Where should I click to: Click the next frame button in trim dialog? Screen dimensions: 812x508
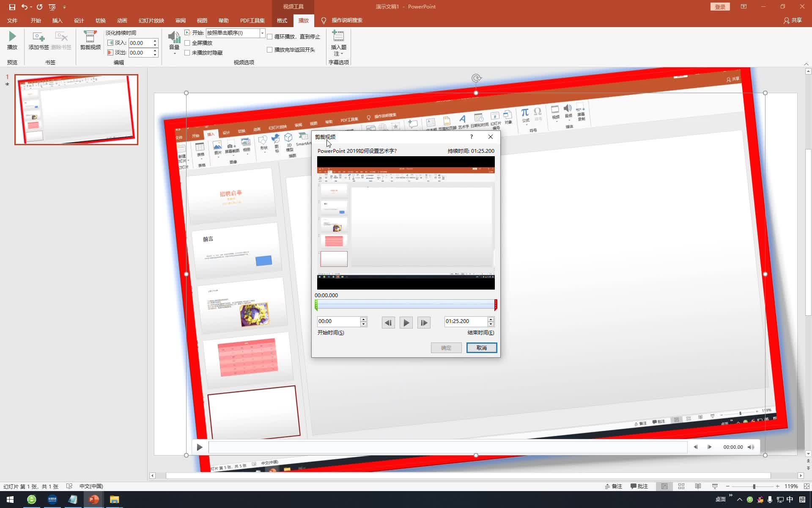[424, 323]
